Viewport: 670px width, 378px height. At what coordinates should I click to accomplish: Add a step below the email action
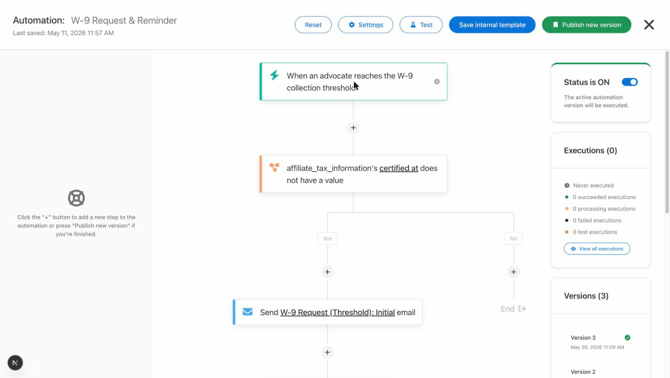pos(327,352)
